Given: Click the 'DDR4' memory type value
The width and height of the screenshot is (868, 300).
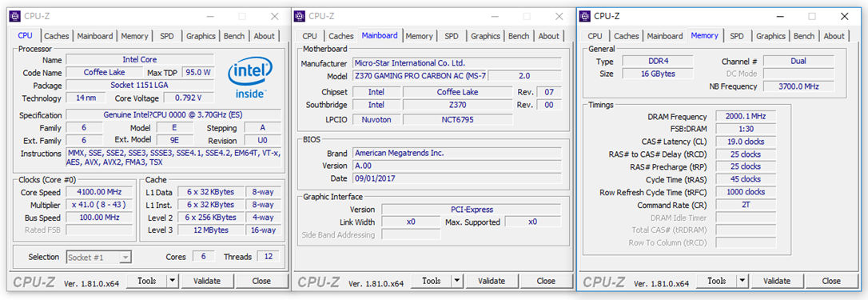Looking at the screenshot, I should click(x=658, y=61).
